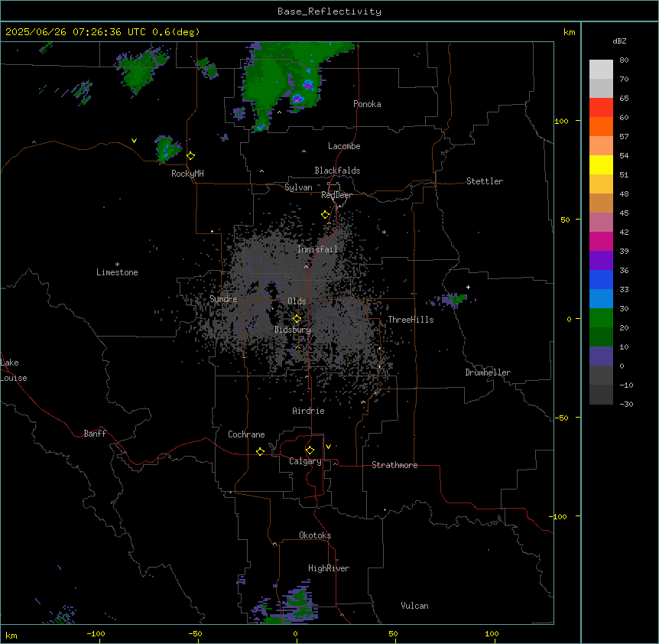Click the km unit label at bottom left
The width and height of the screenshot is (659, 644).
click(x=11, y=636)
